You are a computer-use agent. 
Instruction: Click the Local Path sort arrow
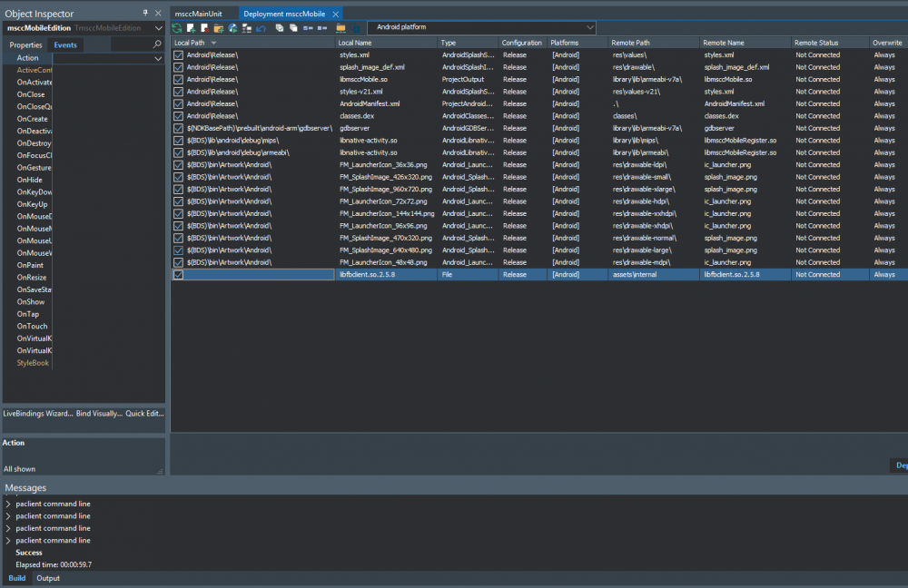pos(213,43)
